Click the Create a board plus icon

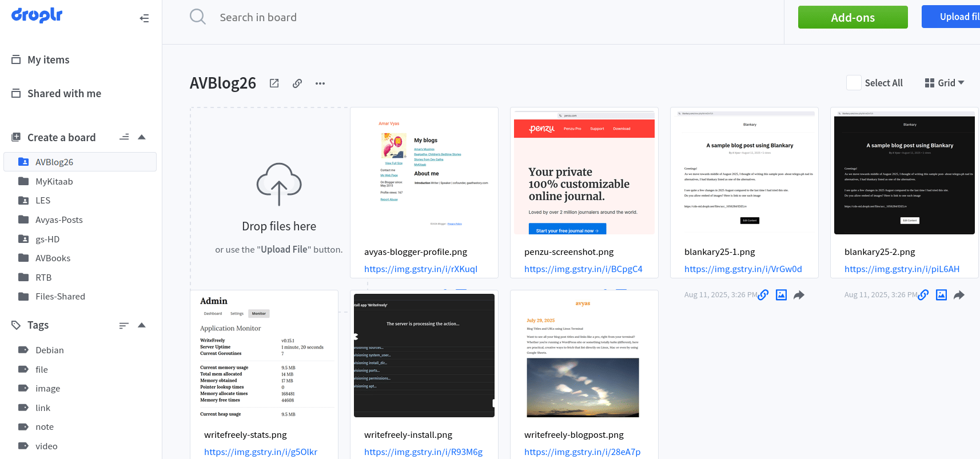[16, 137]
